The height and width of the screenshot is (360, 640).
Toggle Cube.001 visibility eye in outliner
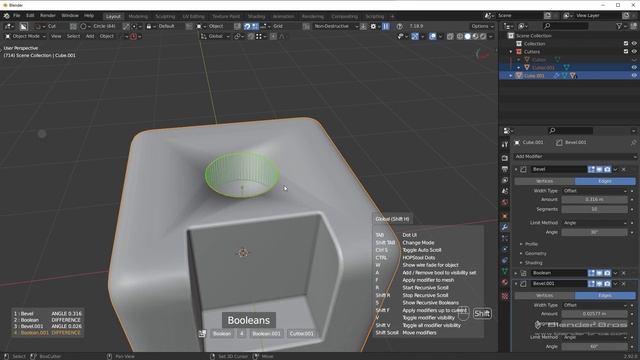point(634,76)
